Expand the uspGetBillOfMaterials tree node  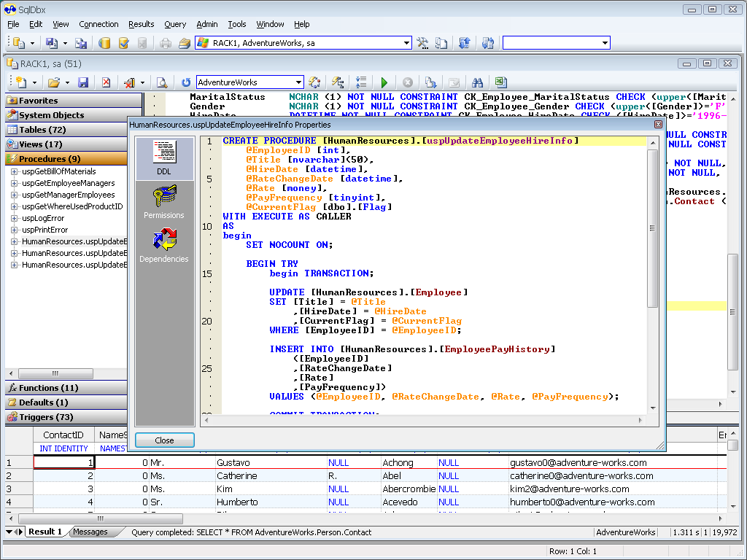(15, 171)
